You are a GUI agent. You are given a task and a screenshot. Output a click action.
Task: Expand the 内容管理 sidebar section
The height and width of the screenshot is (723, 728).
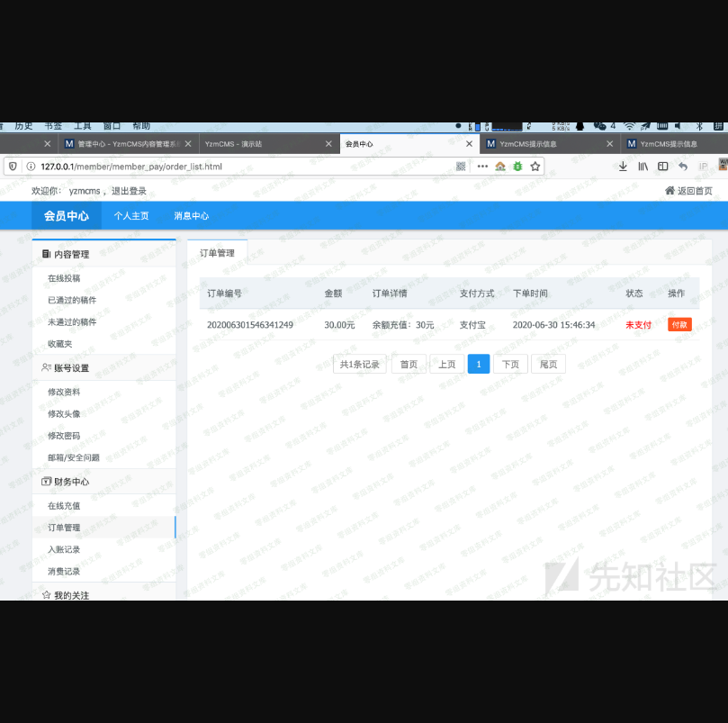(x=71, y=255)
